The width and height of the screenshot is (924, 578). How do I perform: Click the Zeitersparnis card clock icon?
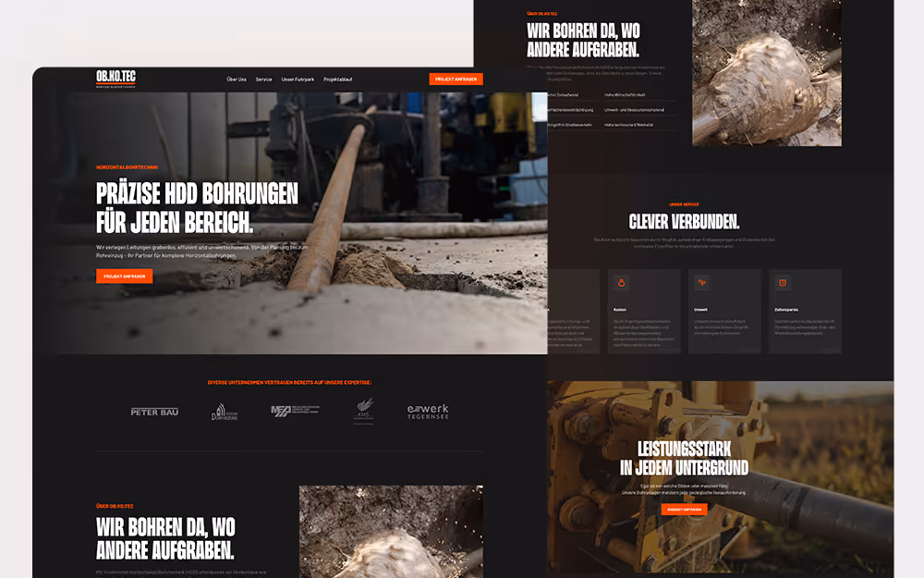click(783, 283)
